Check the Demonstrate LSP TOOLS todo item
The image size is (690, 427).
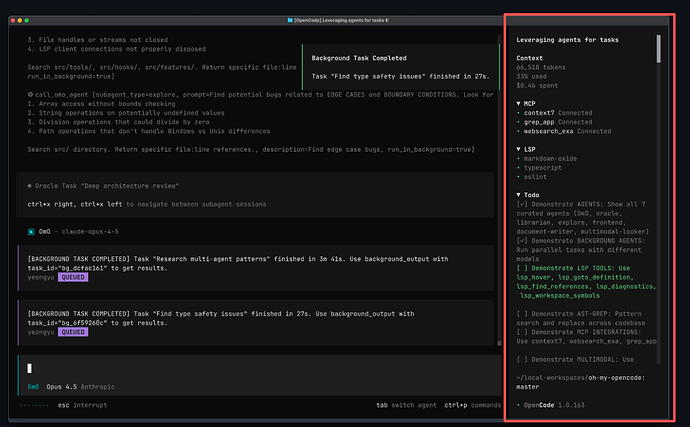coord(522,268)
